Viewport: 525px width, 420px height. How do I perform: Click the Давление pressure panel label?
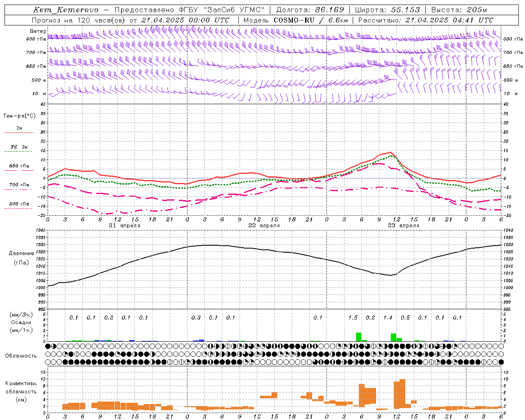point(21,253)
